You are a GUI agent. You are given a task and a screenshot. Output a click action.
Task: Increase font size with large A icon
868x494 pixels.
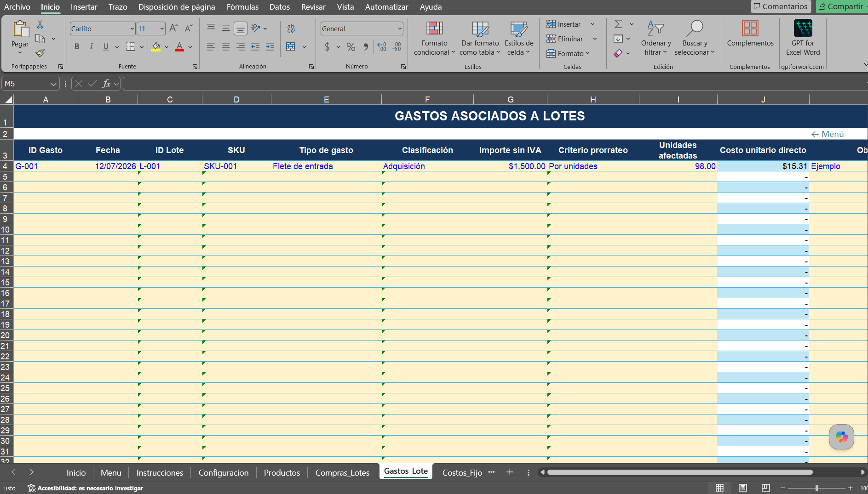pos(173,28)
